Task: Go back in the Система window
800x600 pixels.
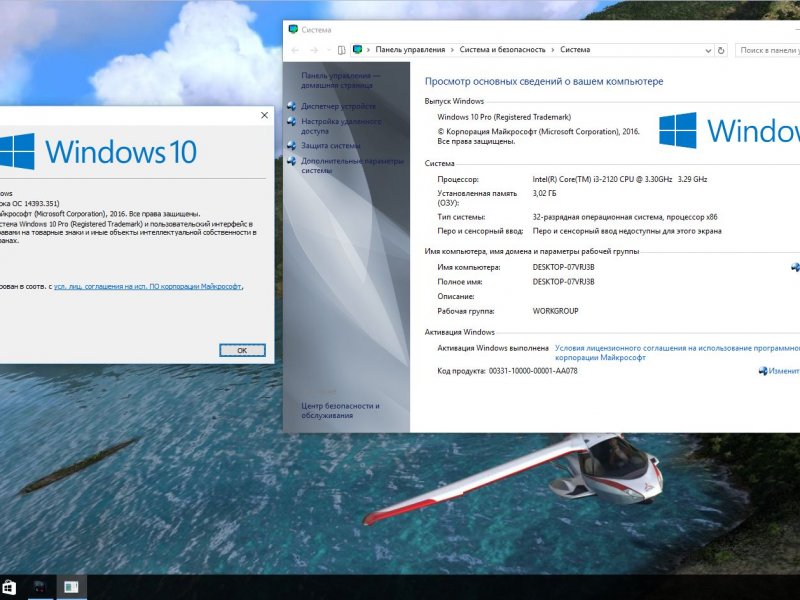Action: click(x=295, y=50)
